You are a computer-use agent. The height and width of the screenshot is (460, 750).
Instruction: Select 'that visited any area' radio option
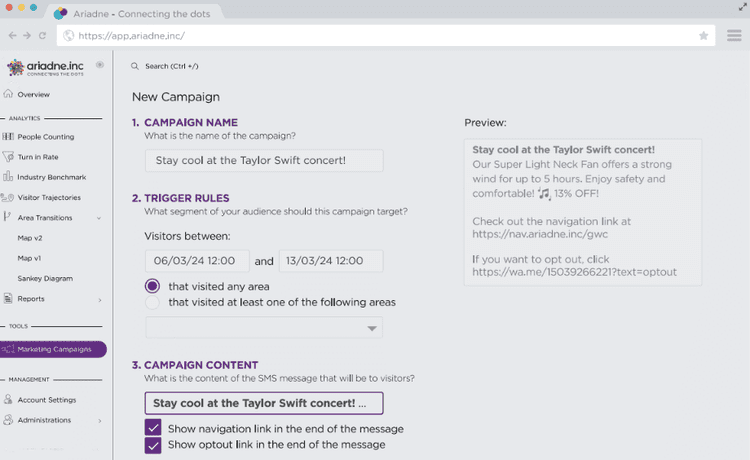[153, 286]
